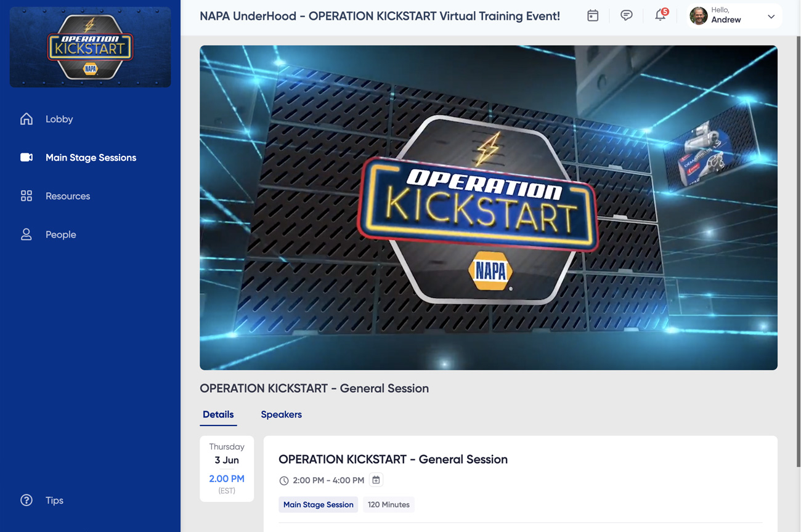
Task: Switch to the Speakers tab
Action: [281, 414]
